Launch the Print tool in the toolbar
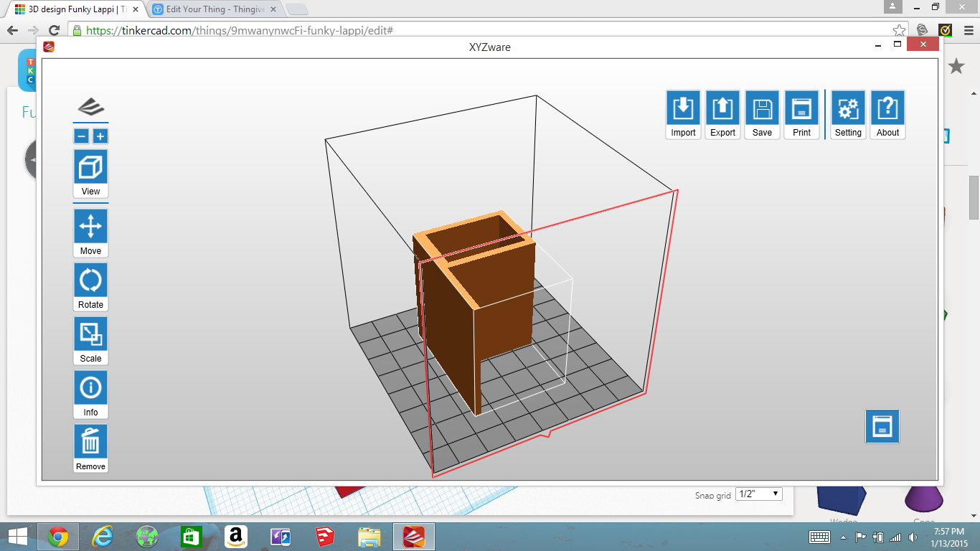 801,114
